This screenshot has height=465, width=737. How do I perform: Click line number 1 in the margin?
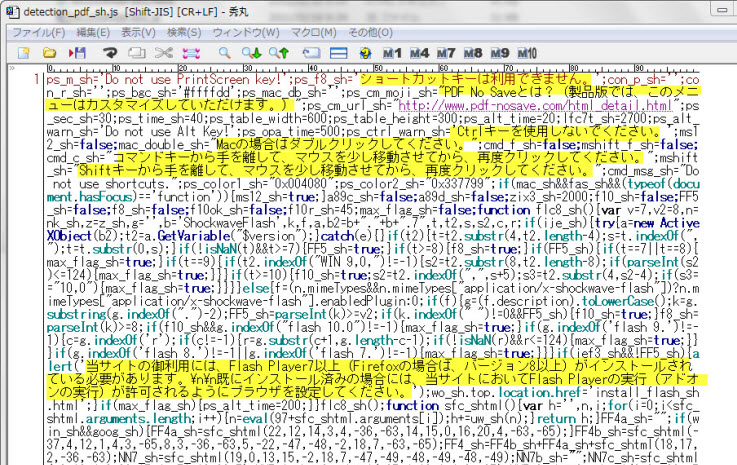click(37, 79)
